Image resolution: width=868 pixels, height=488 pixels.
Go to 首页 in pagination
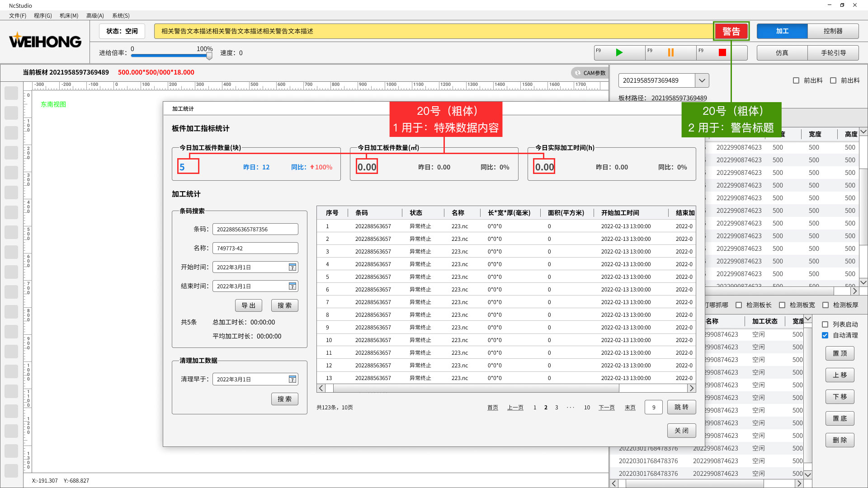(x=493, y=408)
